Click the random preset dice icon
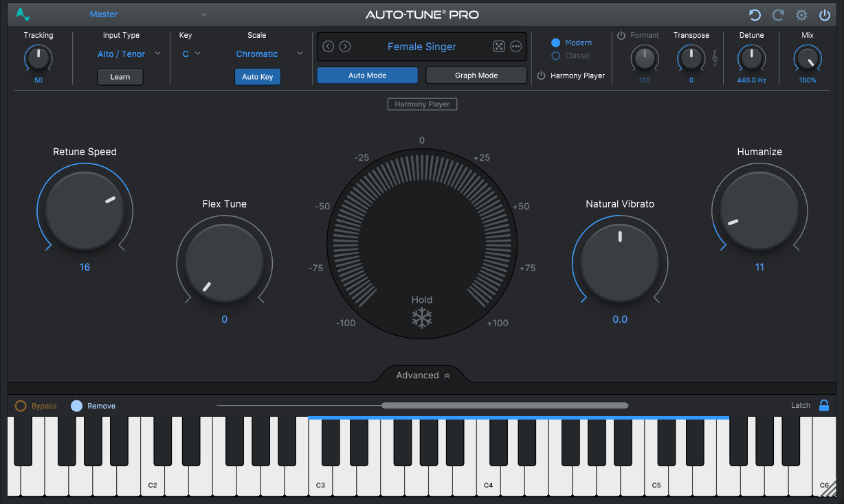Screen dimensions: 844x504 499,47
